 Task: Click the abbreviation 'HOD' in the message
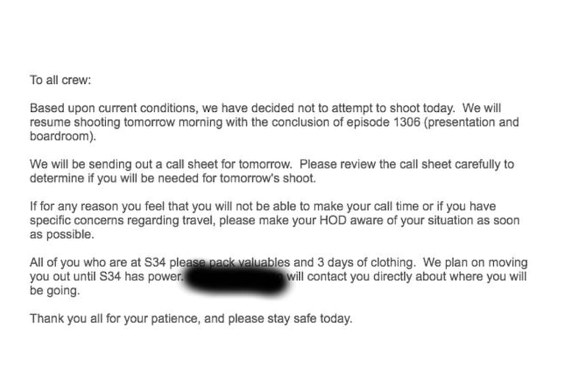333,221
